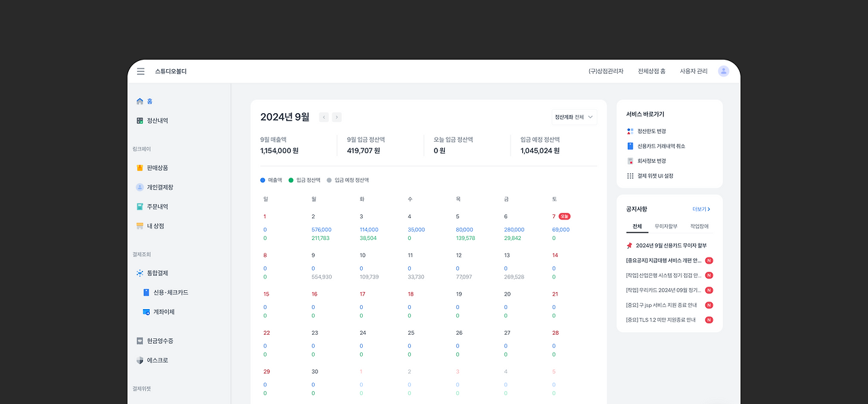Open 에스크로 shield icon

tap(140, 360)
